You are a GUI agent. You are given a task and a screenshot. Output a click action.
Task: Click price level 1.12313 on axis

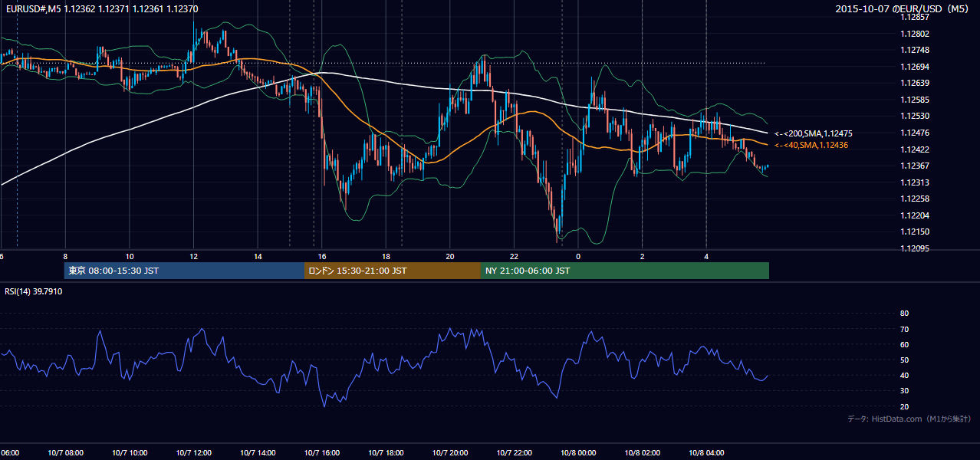[916, 182]
